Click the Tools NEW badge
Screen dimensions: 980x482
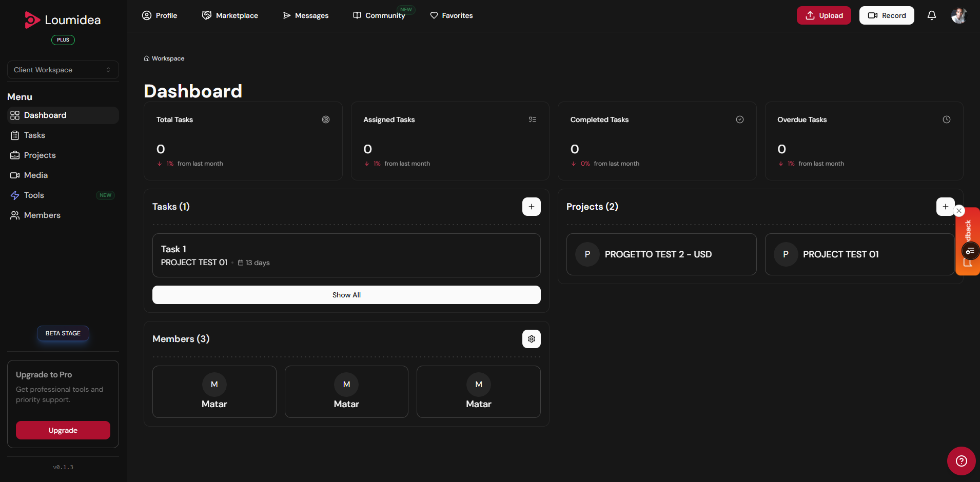[x=105, y=195]
